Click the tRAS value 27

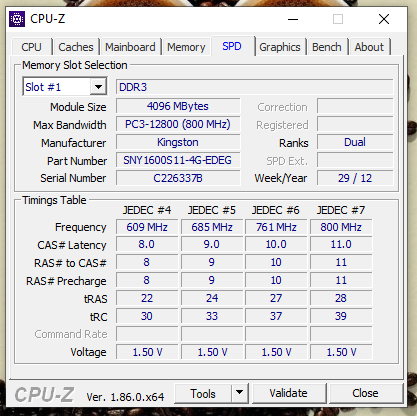point(276,298)
